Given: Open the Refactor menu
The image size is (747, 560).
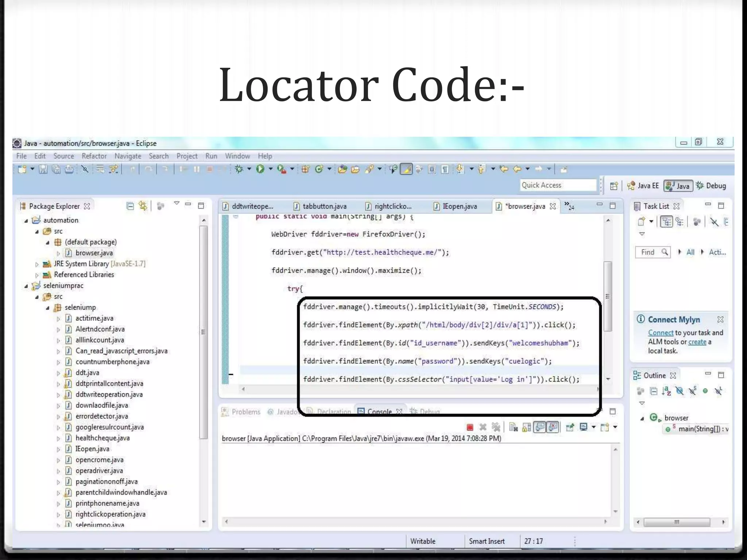Looking at the screenshot, I should (x=94, y=156).
